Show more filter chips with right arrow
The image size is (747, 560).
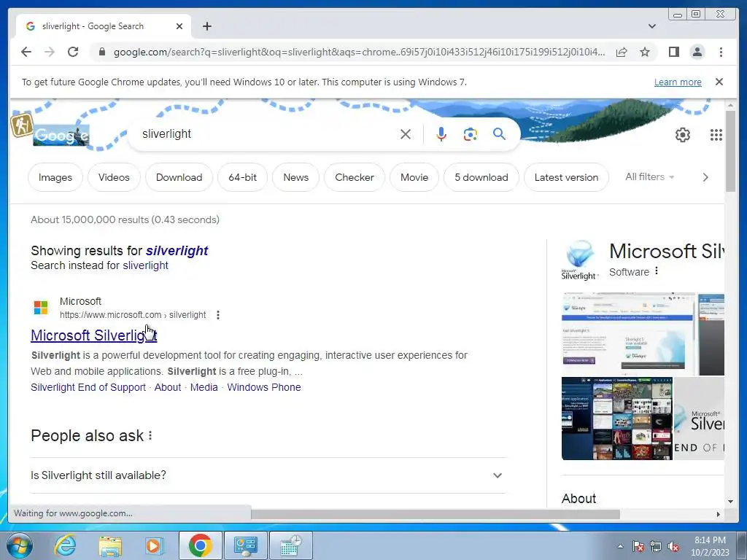click(x=705, y=177)
